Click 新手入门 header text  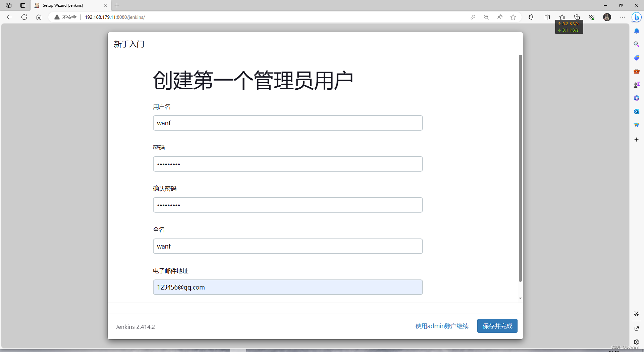(x=129, y=44)
